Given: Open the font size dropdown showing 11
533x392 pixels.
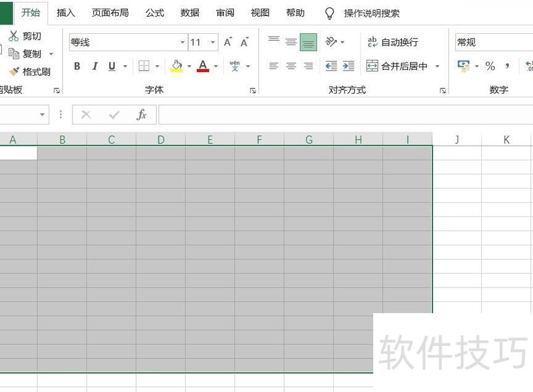Looking at the screenshot, I should [213, 43].
